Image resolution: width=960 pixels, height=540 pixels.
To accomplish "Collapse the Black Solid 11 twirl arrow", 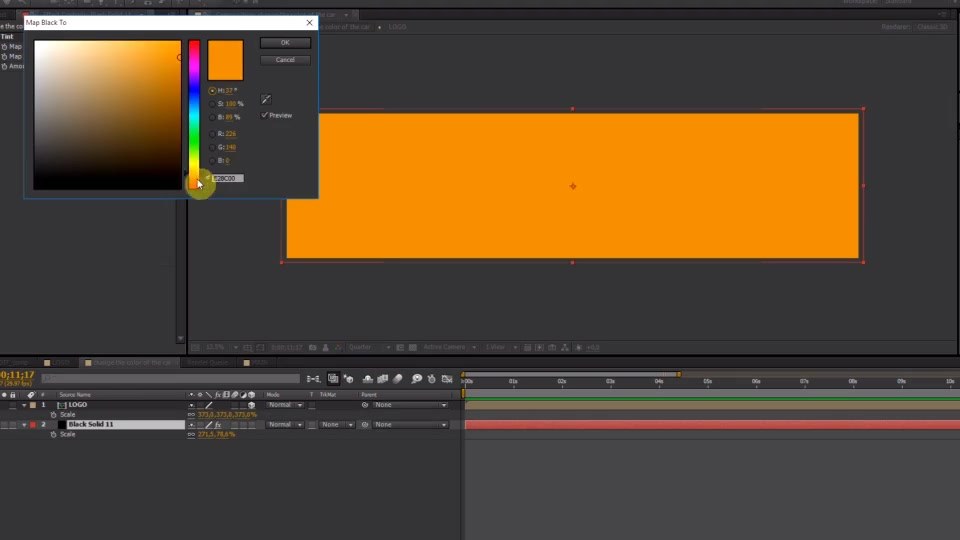I will click(x=24, y=424).
